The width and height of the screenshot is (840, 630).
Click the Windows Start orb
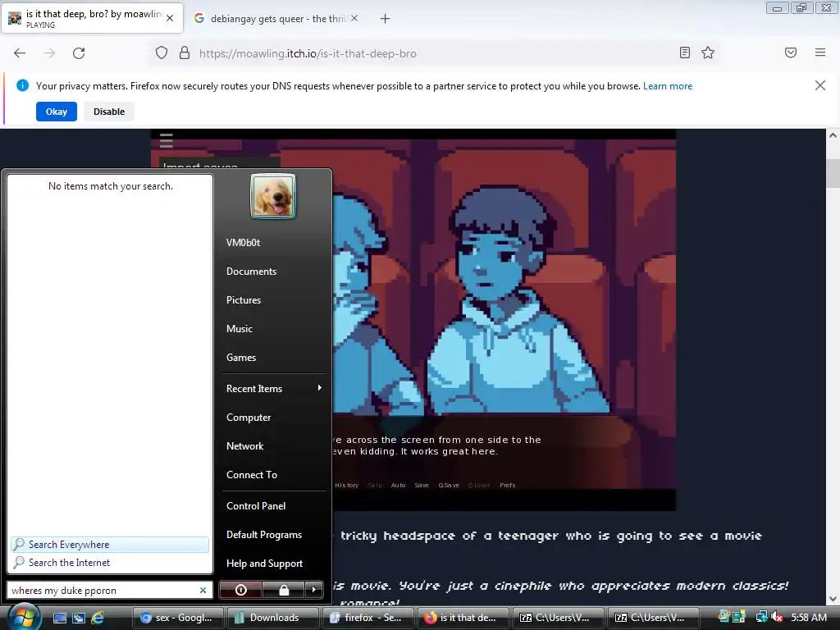(x=22, y=617)
